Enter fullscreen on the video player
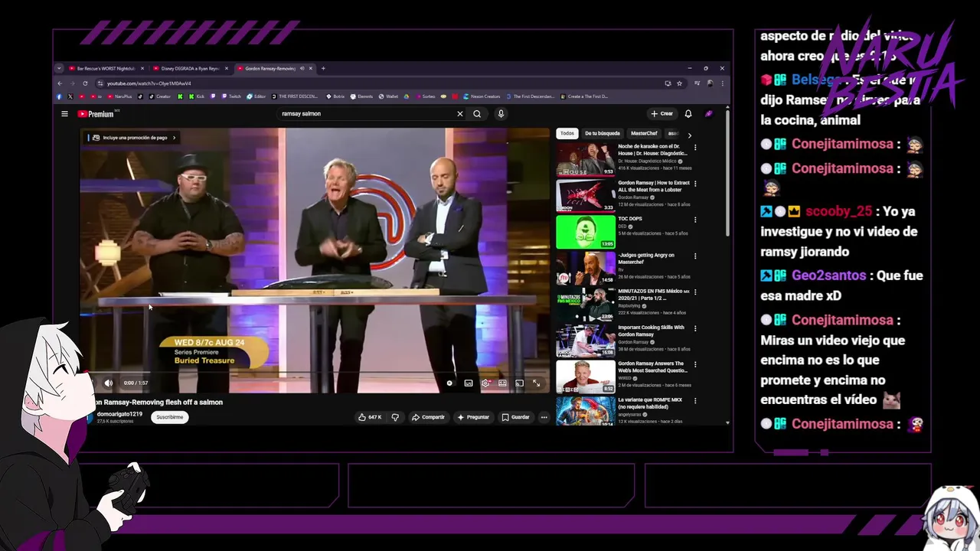 [x=536, y=383]
